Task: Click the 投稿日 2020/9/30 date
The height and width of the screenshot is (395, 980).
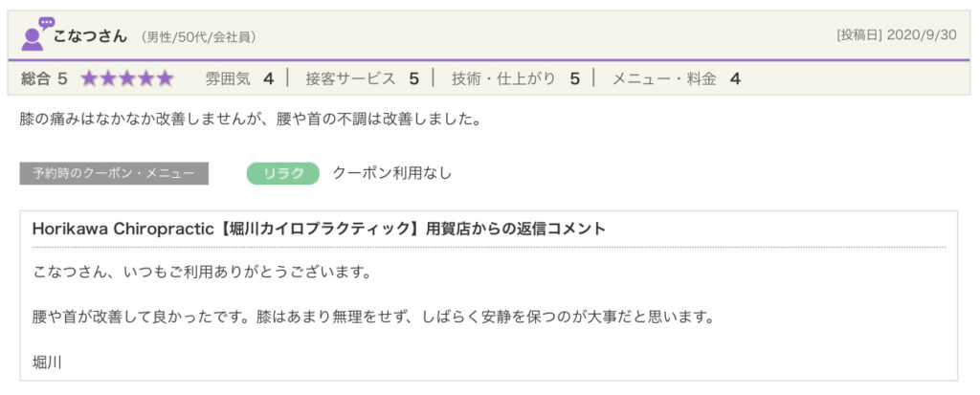Action: click(896, 35)
